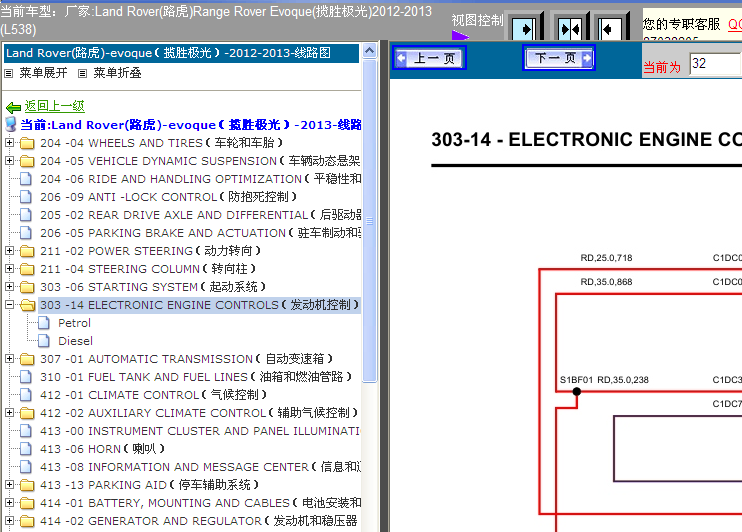
Task: Click the RD,25.0,718 wire label
Action: coord(606,258)
